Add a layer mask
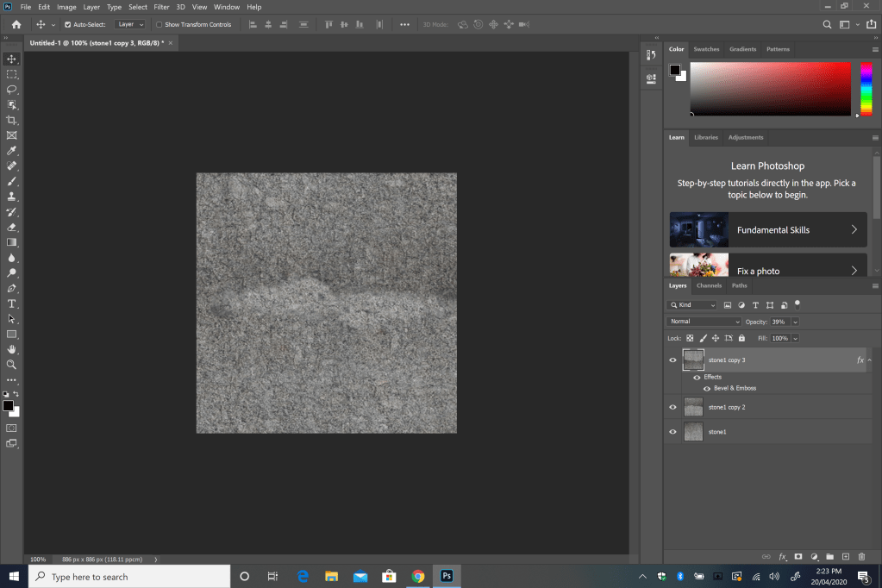This screenshot has width=882, height=588. coord(798,557)
